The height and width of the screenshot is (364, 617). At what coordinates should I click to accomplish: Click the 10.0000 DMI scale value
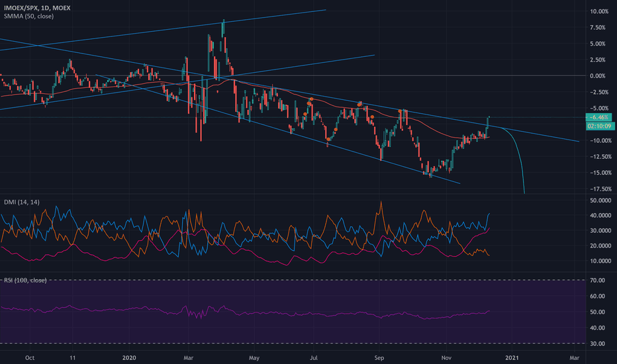pyautogui.click(x=600, y=261)
